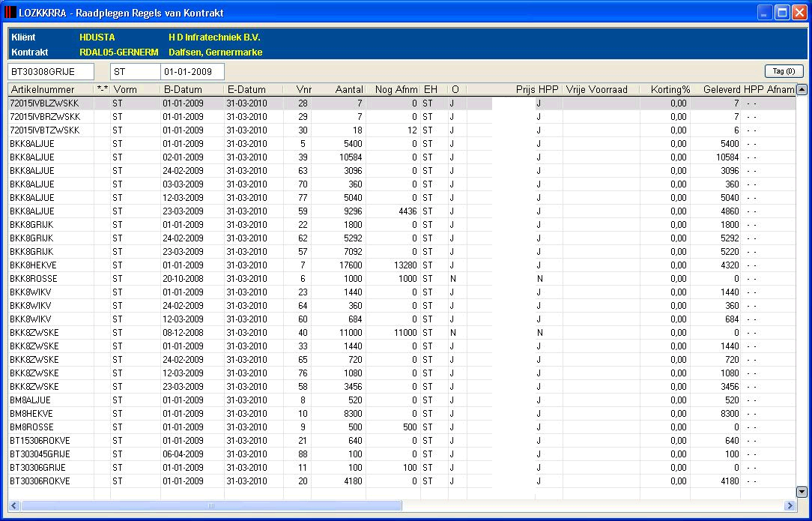Image resolution: width=812 pixels, height=521 pixels.
Task: Click the H D Infratechniek B.V. name
Action: coord(214,37)
